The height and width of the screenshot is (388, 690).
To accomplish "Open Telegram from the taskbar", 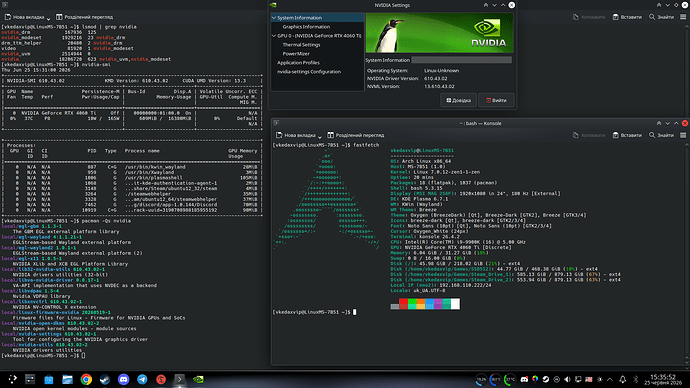I will coord(142,379).
